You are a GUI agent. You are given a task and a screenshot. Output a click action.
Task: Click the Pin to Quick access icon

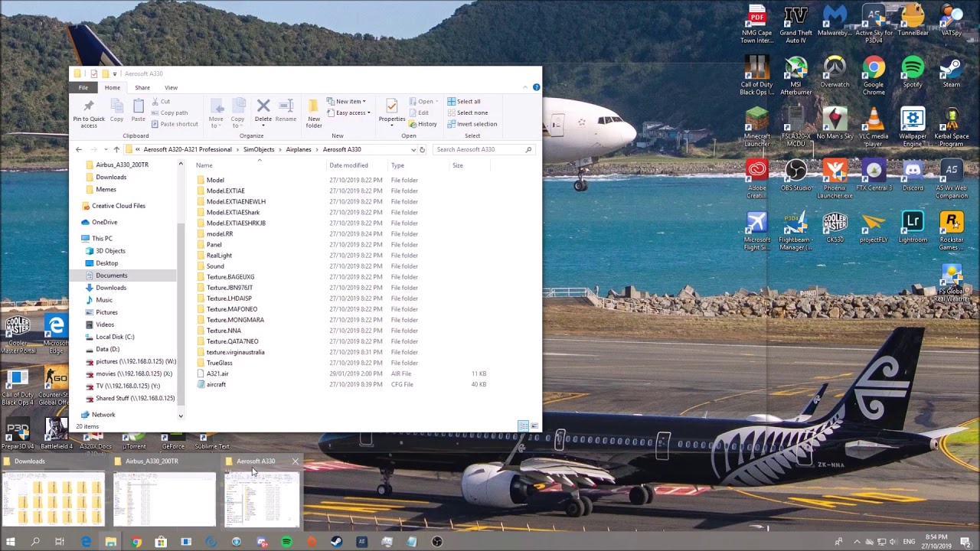(88, 112)
